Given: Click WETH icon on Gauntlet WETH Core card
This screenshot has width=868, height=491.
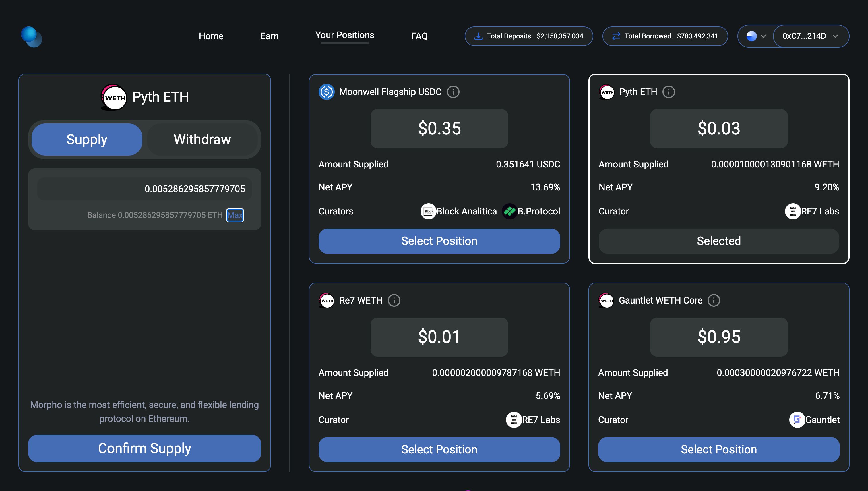Looking at the screenshot, I should coord(606,300).
